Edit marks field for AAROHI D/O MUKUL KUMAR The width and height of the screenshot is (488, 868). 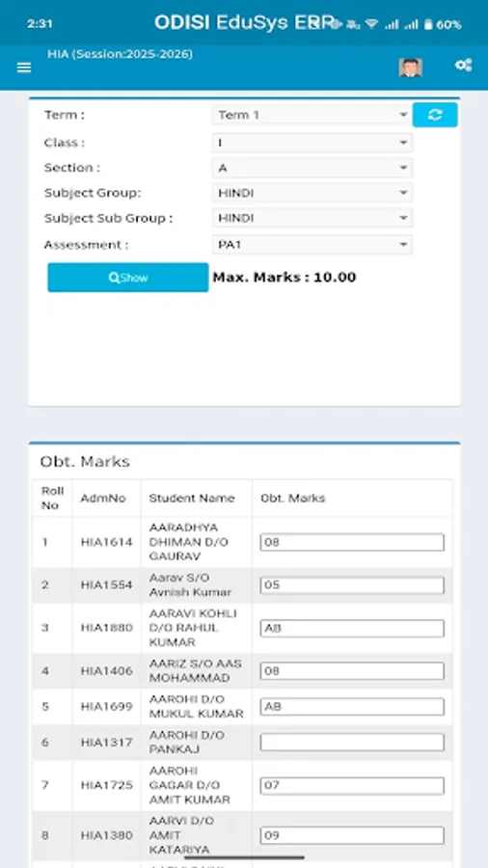[x=352, y=707]
